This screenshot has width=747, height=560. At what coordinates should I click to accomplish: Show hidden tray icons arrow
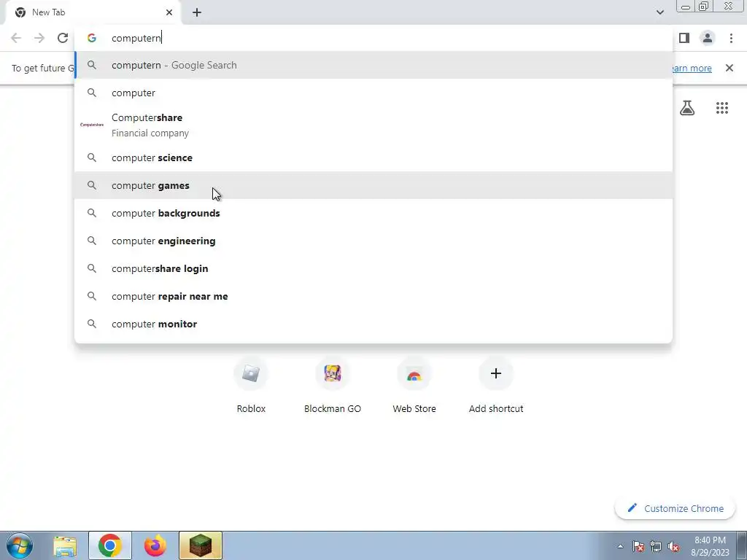[620, 546]
